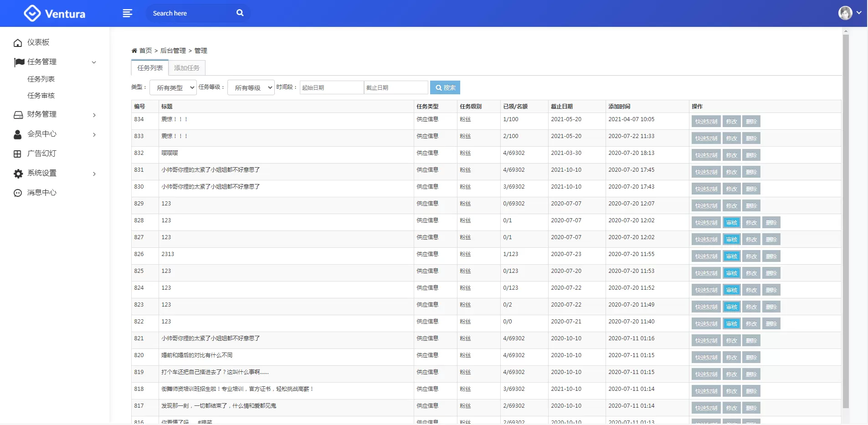The height and width of the screenshot is (425, 868).
Task: Click 快速复制 for task 834
Action: tap(706, 122)
